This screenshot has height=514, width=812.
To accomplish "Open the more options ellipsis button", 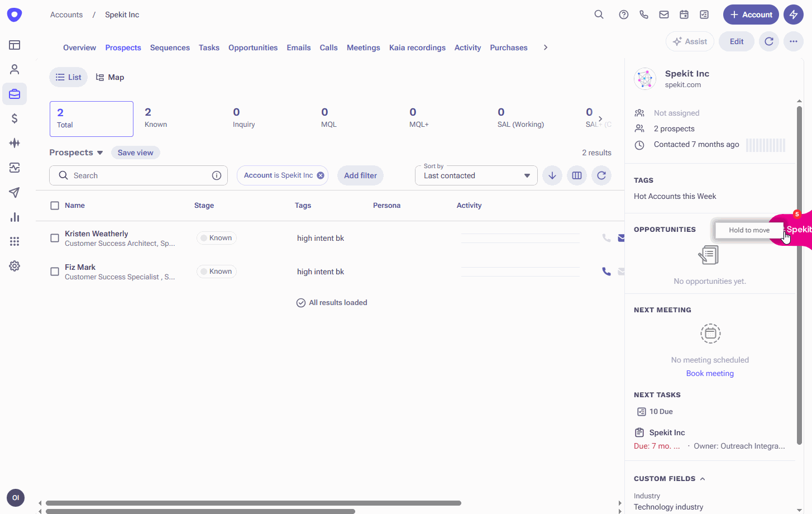I will (794, 41).
